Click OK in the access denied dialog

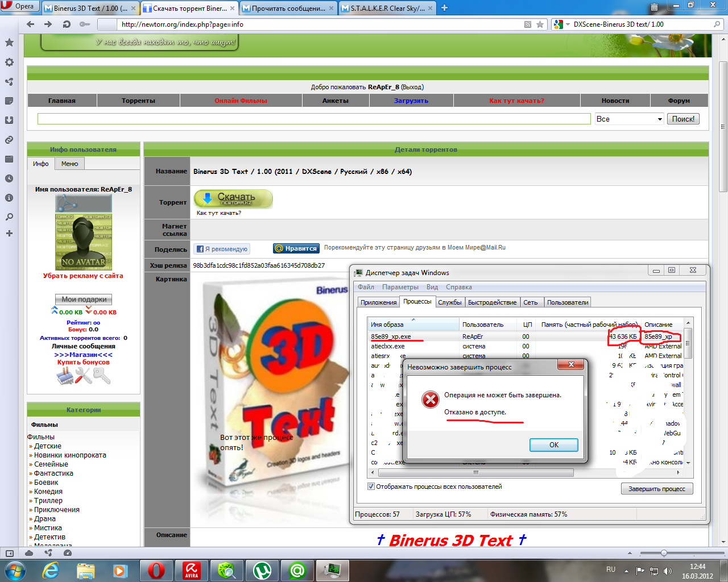coord(554,445)
